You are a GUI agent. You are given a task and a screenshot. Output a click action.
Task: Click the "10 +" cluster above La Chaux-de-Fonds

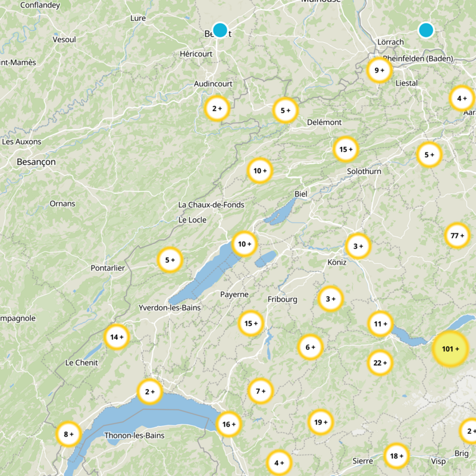tap(259, 170)
